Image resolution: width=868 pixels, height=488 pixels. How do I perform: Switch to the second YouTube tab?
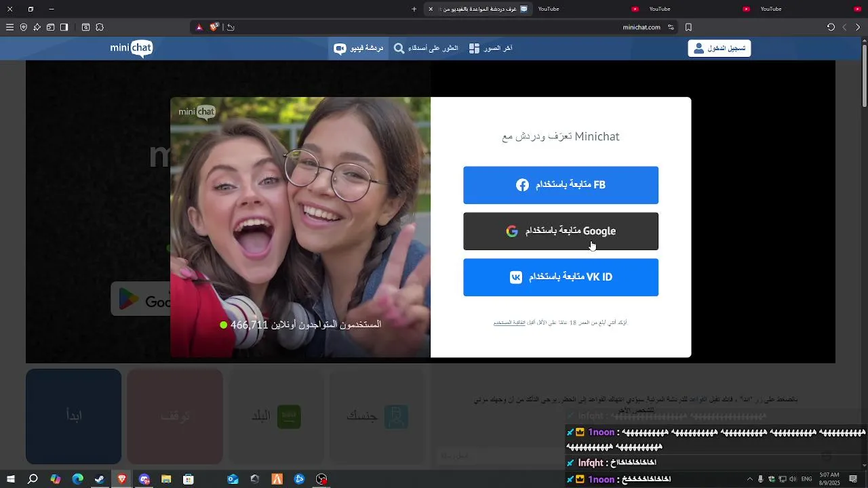(x=698, y=9)
